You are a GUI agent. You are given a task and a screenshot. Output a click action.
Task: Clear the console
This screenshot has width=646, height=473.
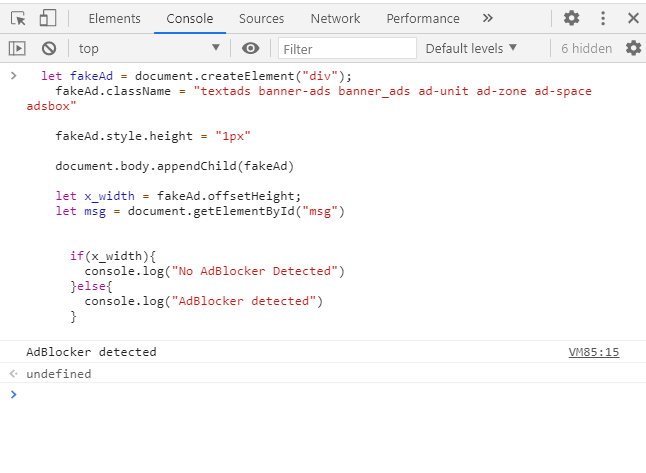click(49, 49)
